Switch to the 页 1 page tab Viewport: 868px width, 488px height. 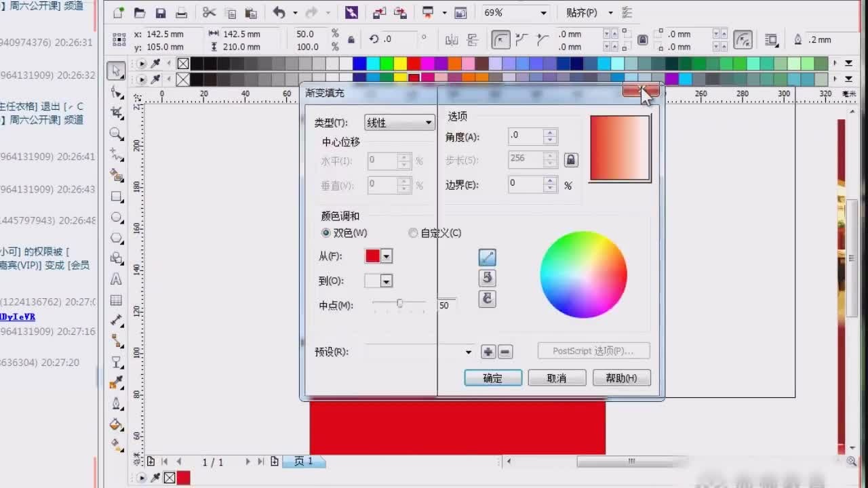[x=303, y=462]
